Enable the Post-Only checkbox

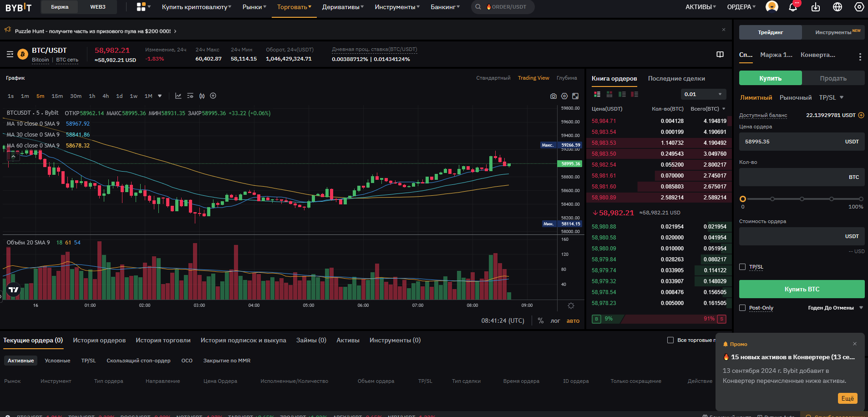coord(742,308)
